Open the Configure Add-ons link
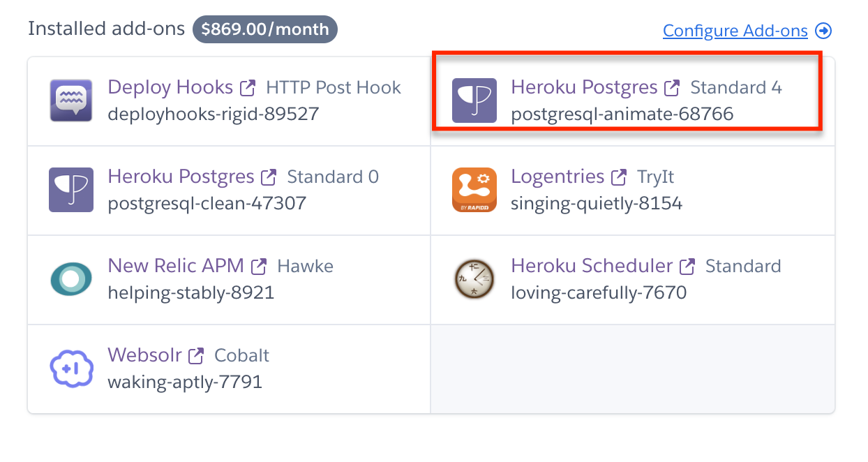 (735, 31)
